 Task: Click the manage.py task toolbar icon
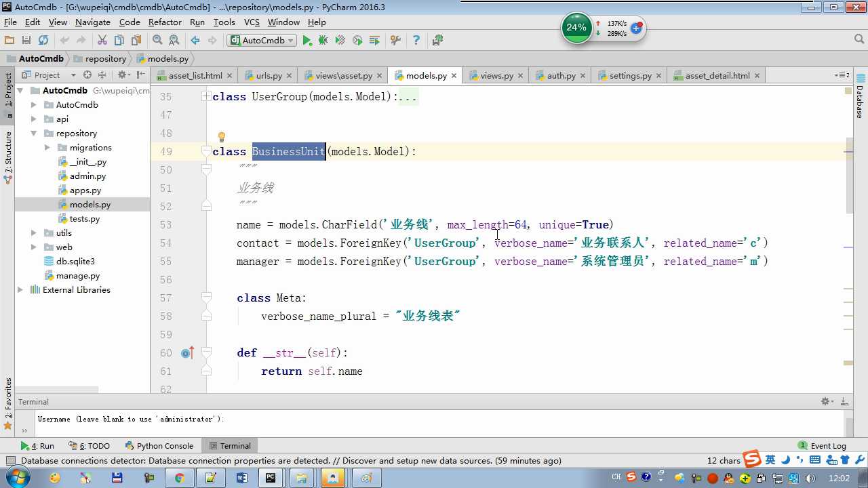437,41
